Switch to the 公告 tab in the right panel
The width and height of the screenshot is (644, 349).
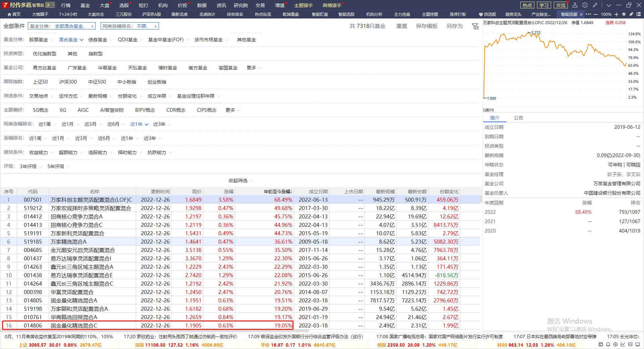(x=518, y=118)
